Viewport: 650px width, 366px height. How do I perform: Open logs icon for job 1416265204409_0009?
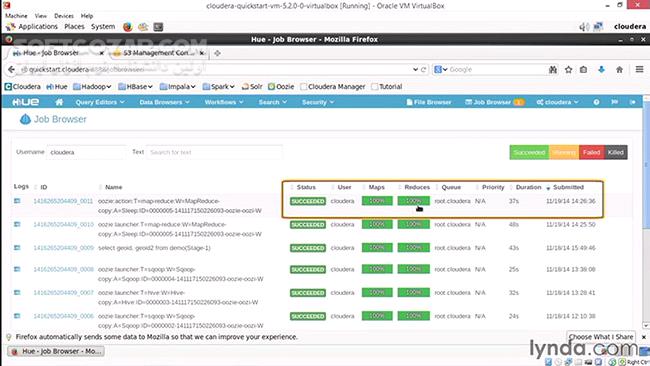(17, 248)
